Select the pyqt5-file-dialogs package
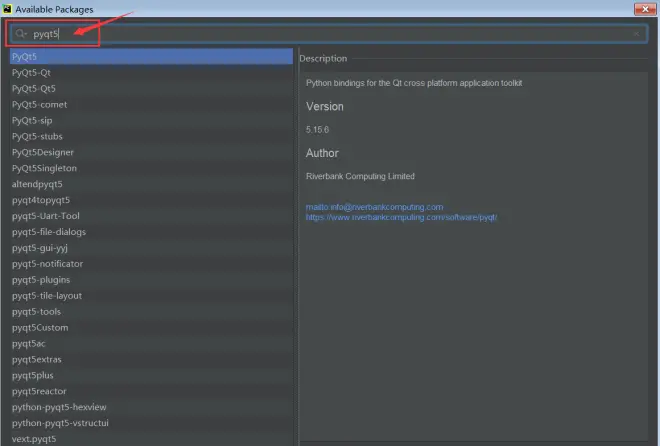 click(151, 232)
